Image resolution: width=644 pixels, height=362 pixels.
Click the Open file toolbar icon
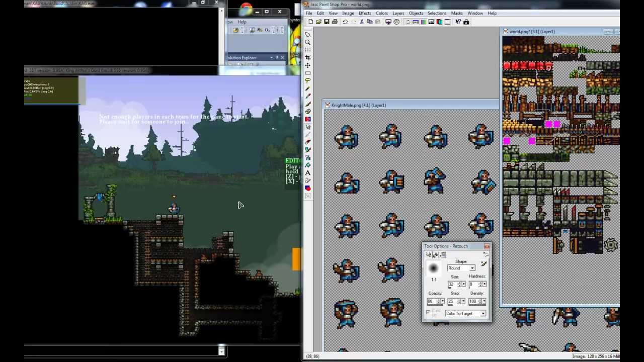(318, 22)
